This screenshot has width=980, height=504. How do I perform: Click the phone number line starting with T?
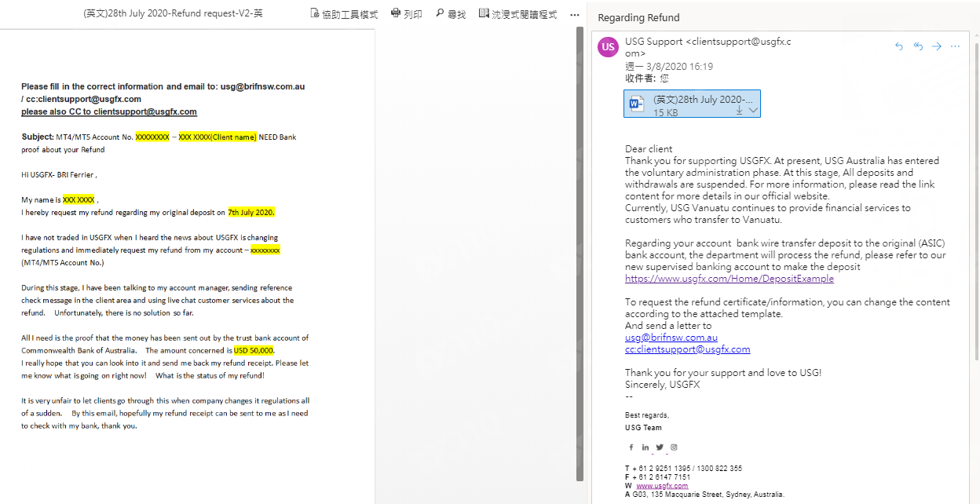pos(683,469)
